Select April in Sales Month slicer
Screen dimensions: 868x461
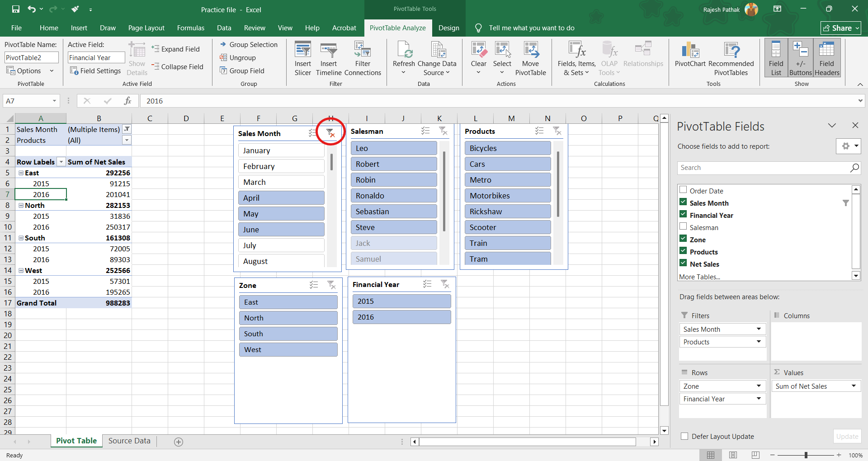click(x=281, y=198)
